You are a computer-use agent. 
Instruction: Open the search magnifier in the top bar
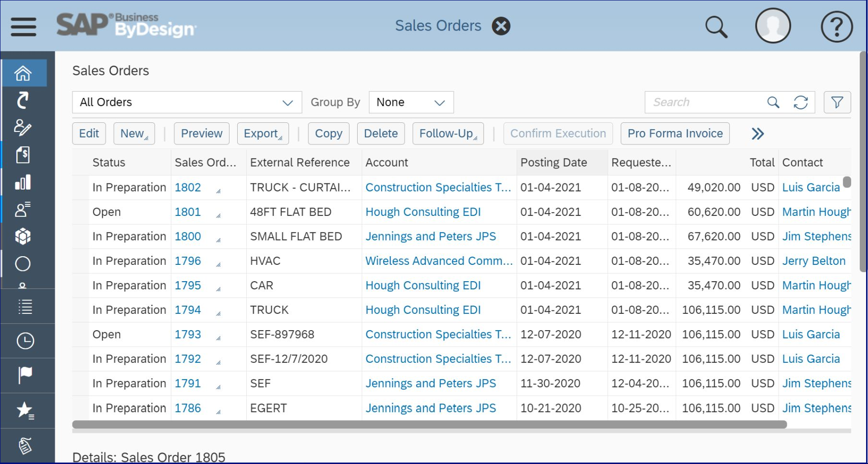[716, 26]
